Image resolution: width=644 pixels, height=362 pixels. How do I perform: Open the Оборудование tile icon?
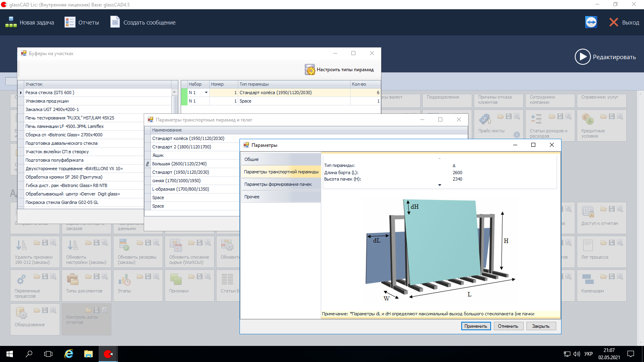[x=21, y=313]
